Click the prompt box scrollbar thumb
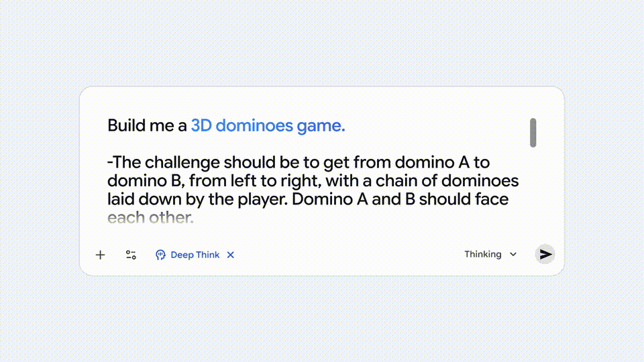The height and width of the screenshot is (362, 644). pos(533,132)
